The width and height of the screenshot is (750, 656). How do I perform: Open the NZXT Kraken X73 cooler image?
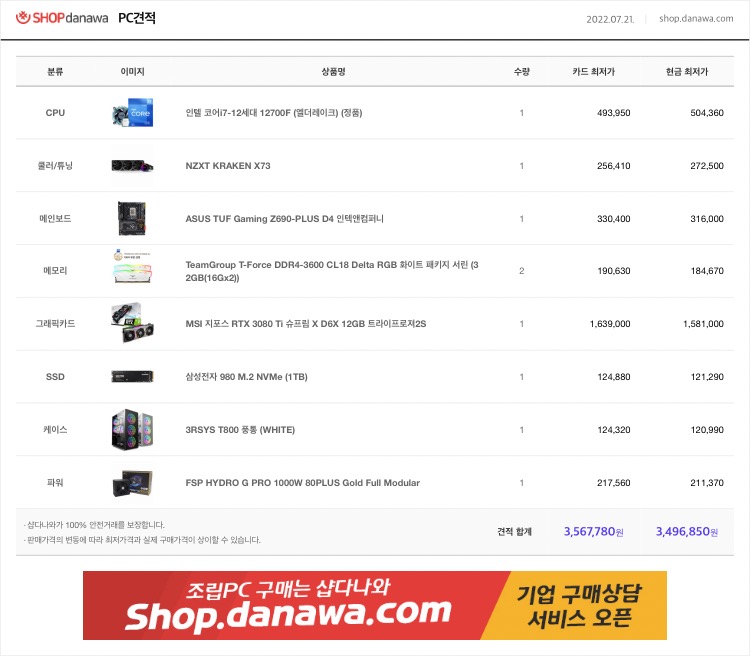point(132,166)
